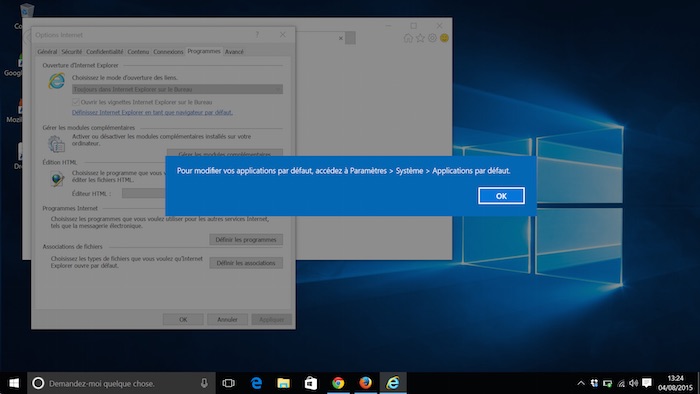Show hidden system tray icons
Viewport: 700px width, 394px height.
tap(581, 383)
